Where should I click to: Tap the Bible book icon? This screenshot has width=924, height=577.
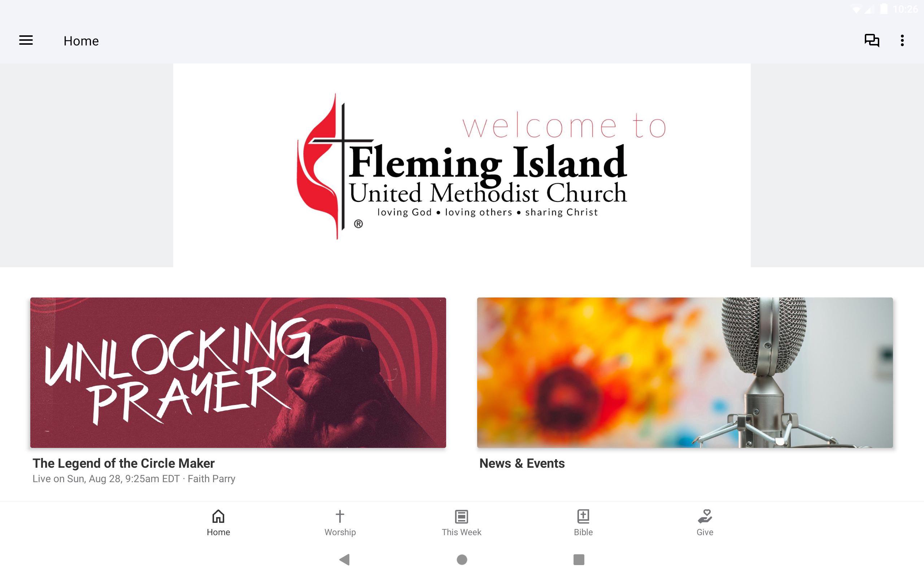(x=583, y=516)
